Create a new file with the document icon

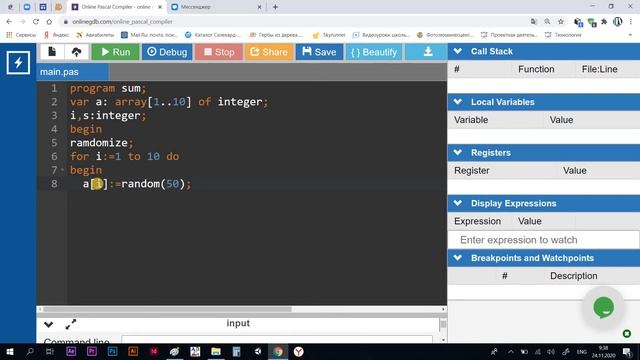point(52,52)
